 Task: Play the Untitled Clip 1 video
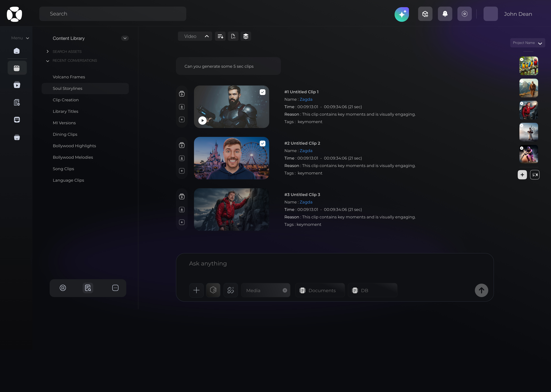[202, 120]
